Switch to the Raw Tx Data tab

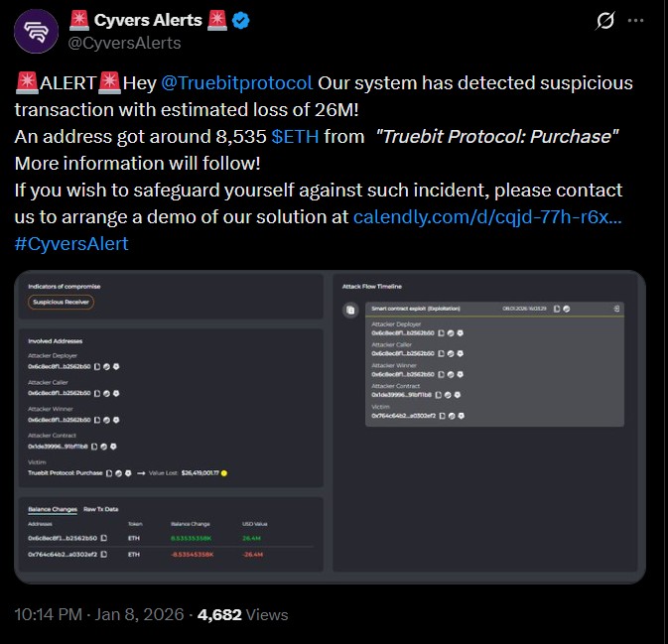click(x=100, y=509)
